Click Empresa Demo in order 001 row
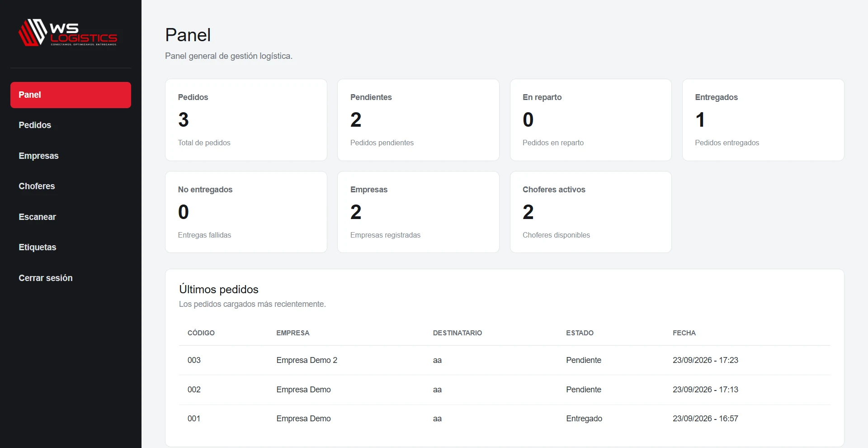The width and height of the screenshot is (868, 448). point(303,419)
